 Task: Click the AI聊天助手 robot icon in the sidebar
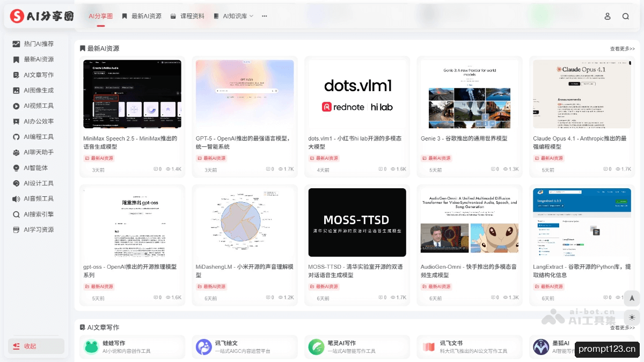point(16,152)
